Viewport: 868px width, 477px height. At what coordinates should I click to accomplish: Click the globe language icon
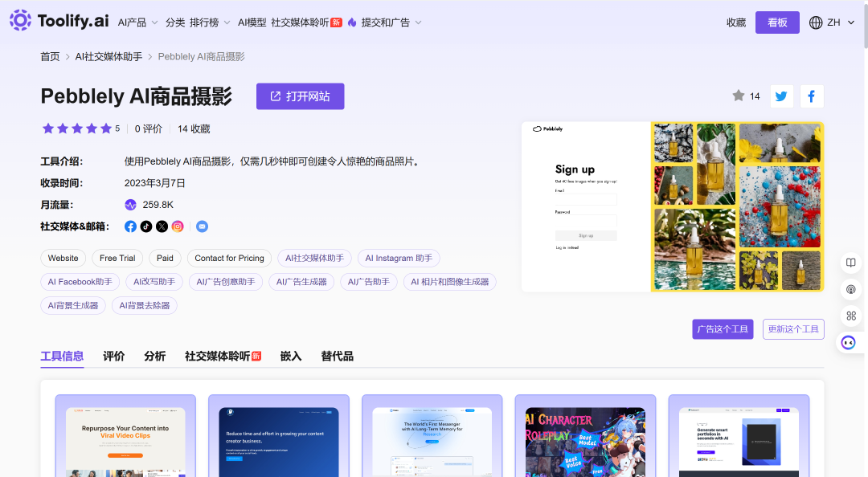point(816,22)
